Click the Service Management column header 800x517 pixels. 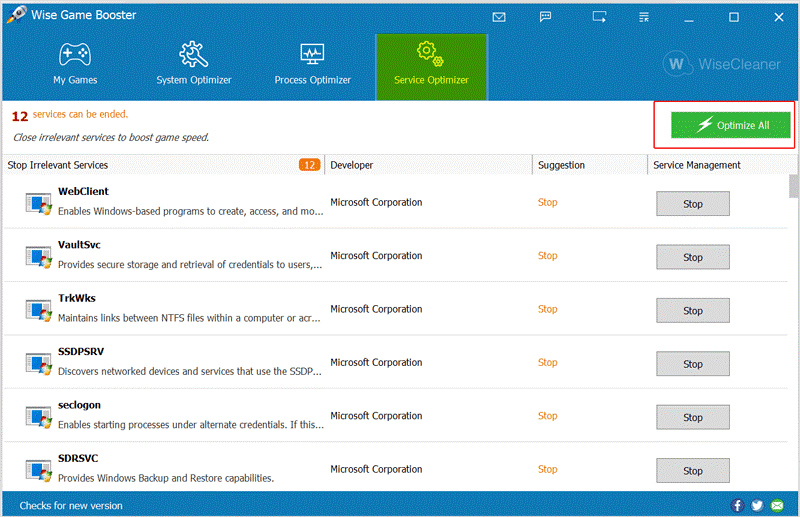coord(721,165)
